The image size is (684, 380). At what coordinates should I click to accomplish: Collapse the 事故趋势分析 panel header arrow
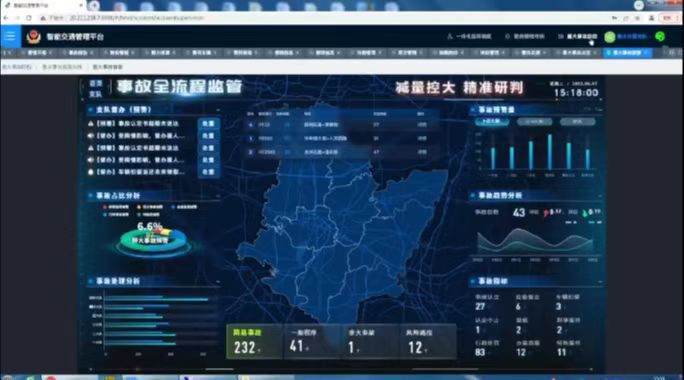(600, 196)
